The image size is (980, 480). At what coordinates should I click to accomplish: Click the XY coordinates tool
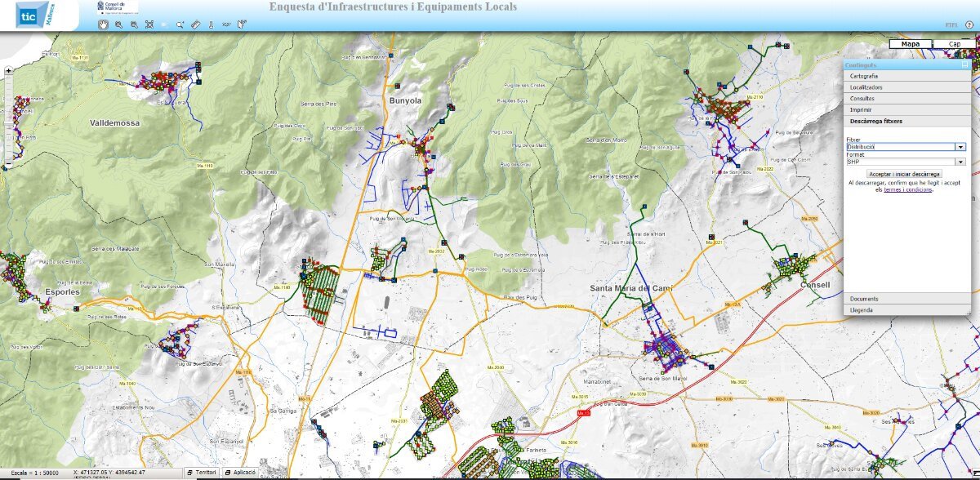(225, 24)
